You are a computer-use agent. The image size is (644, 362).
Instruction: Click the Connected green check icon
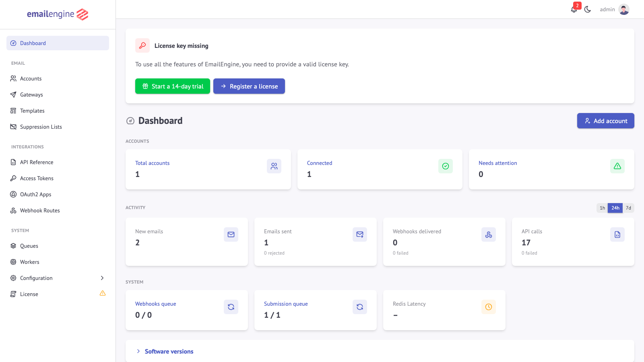coord(446,166)
